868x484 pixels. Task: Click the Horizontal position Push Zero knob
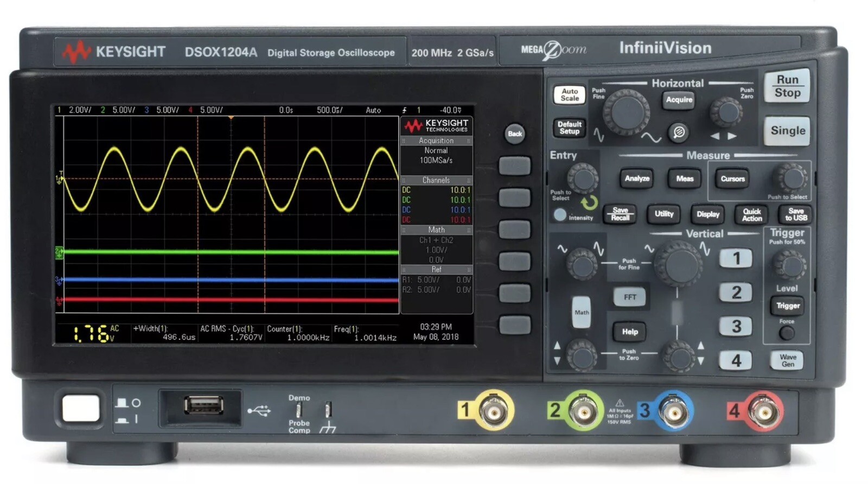(726, 112)
